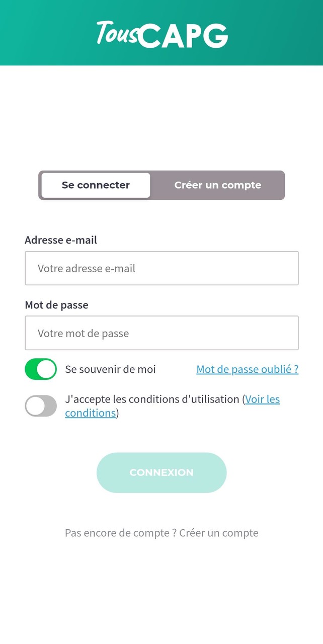Enable the 'Se souvenir de moi' toggle
The width and height of the screenshot is (323, 644).
click(40, 369)
